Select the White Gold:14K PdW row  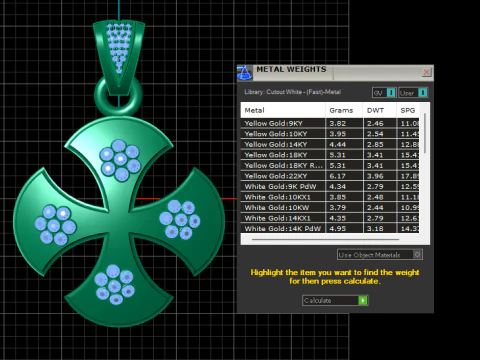click(330, 228)
